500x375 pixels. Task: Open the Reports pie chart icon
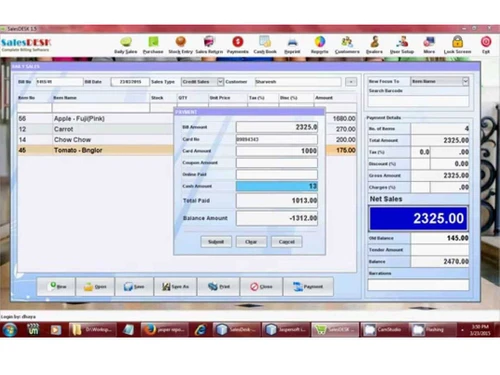tap(320, 45)
